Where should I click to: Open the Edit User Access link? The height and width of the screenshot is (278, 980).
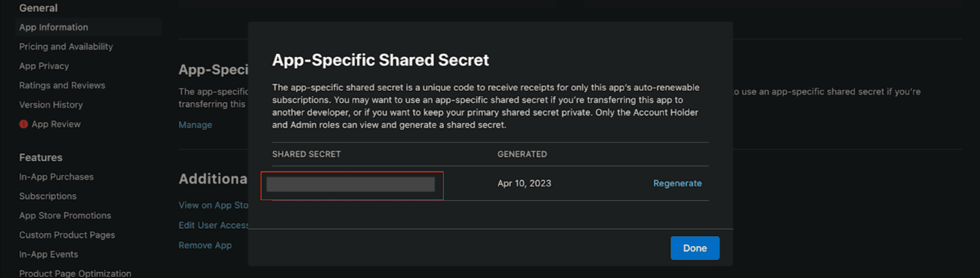tap(213, 225)
